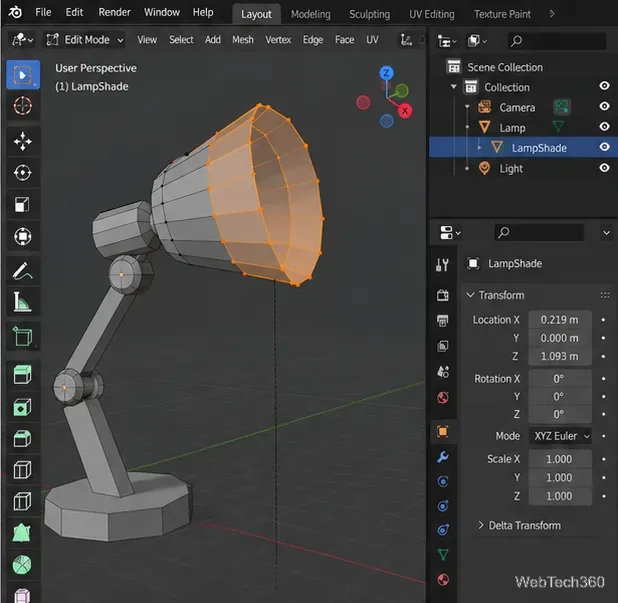This screenshot has width=618, height=603.
Task: Open the XYZ Euler rotation mode dropdown
Action: 560,436
